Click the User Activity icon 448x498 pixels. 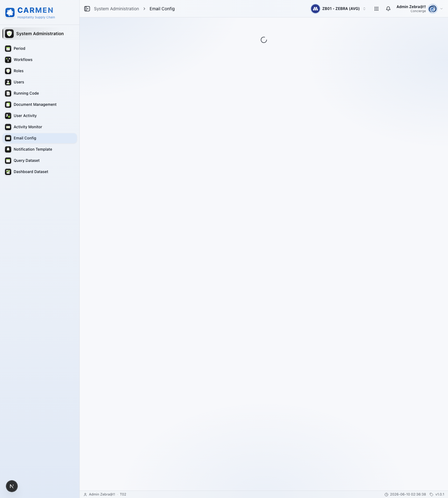coord(8,116)
